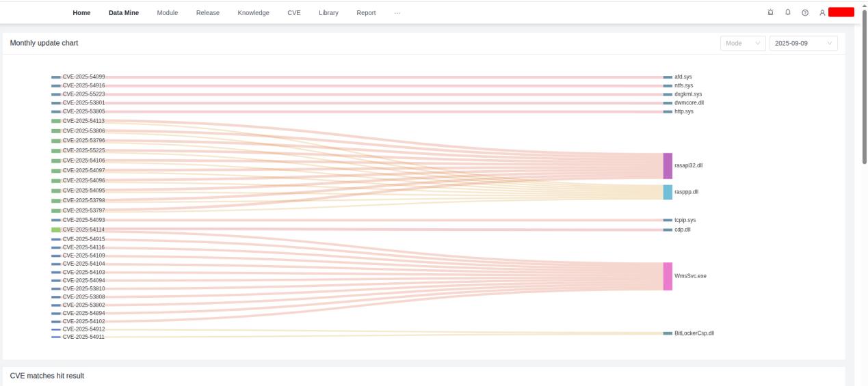868x386 pixels.
Task: Open the CVE menu item
Action: 294,12
